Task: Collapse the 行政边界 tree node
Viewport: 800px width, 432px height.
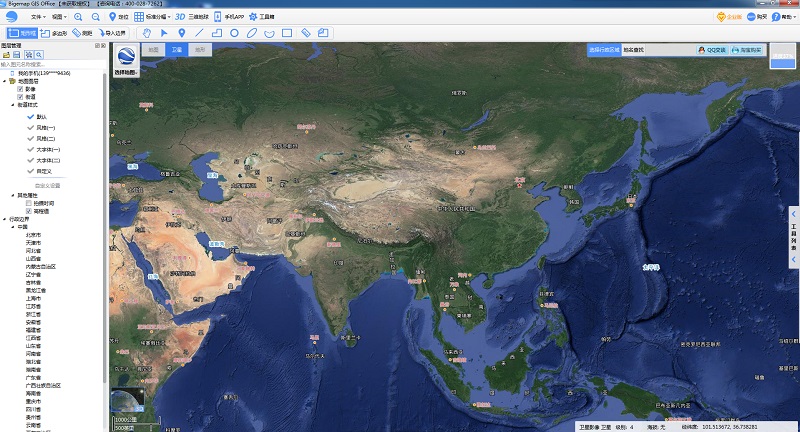Action: [5, 219]
